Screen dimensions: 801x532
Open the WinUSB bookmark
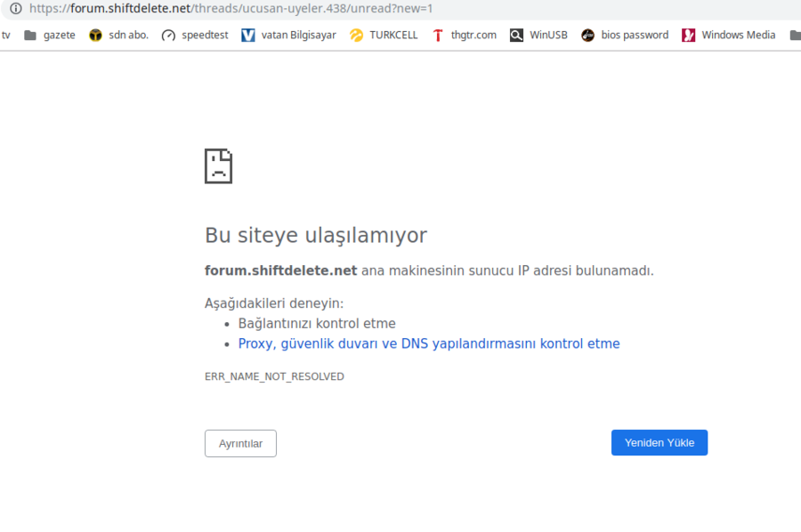pyautogui.click(x=539, y=35)
